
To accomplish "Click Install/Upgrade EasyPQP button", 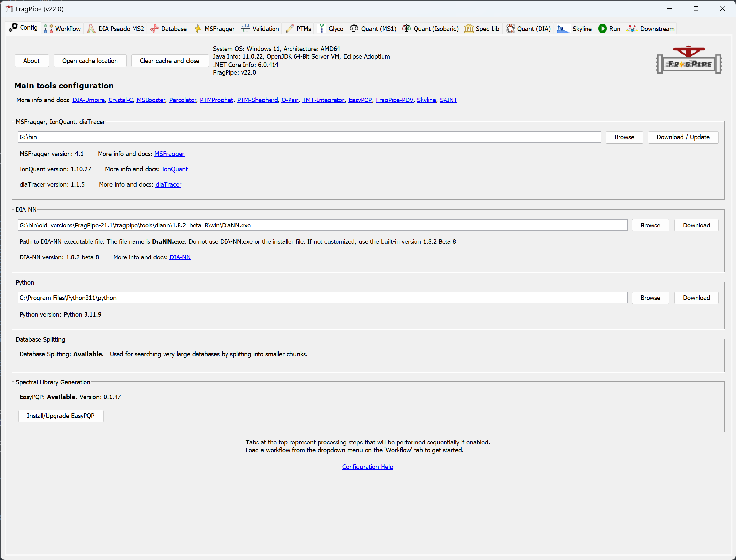I will [x=61, y=416].
